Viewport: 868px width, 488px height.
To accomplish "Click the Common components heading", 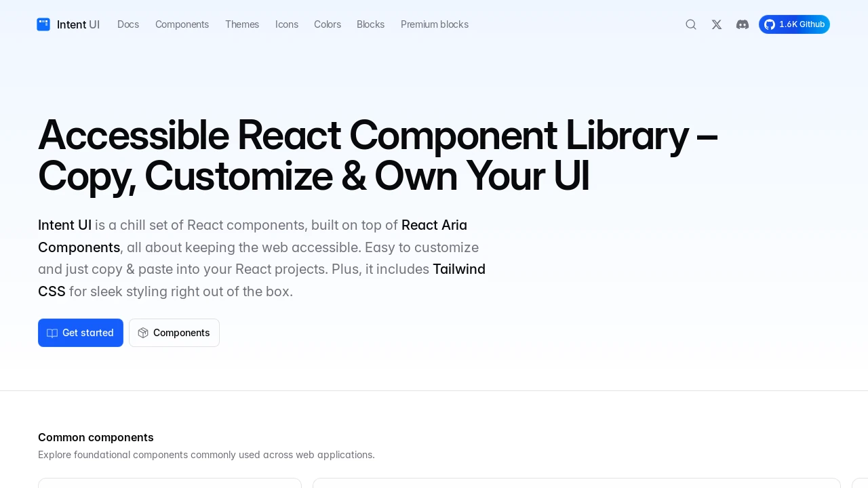I will click(96, 437).
